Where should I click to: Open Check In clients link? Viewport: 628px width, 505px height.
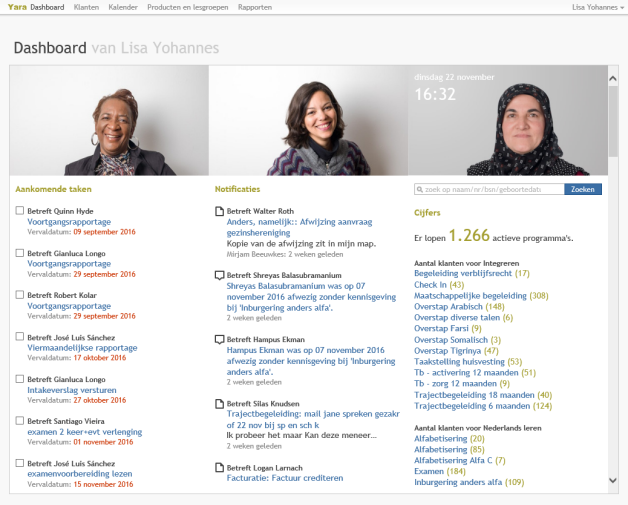click(430, 285)
